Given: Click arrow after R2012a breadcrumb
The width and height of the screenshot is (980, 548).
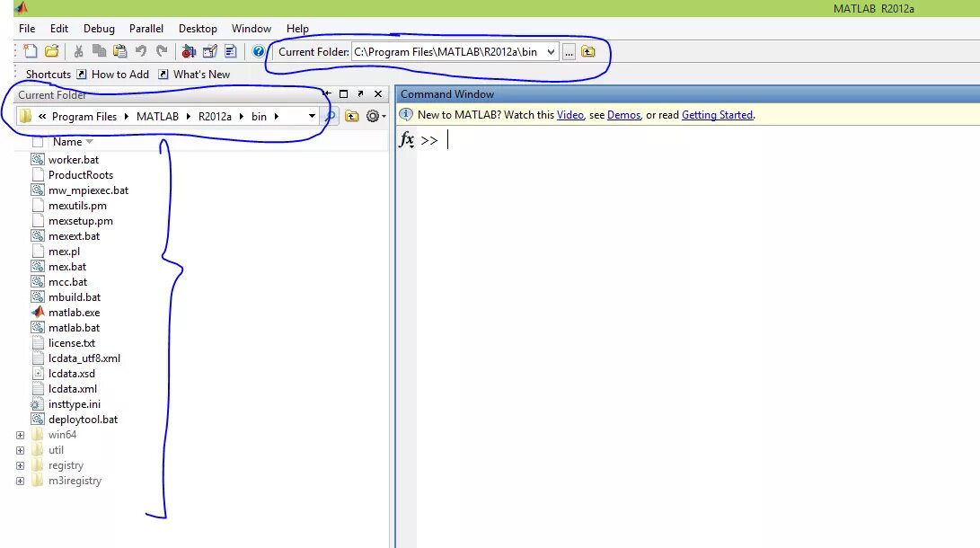Looking at the screenshot, I should point(242,116).
